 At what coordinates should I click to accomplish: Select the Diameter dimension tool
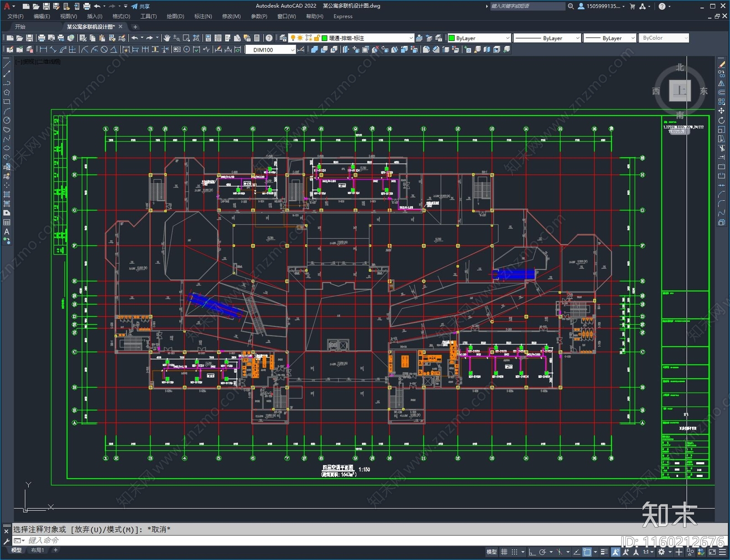pos(104,50)
